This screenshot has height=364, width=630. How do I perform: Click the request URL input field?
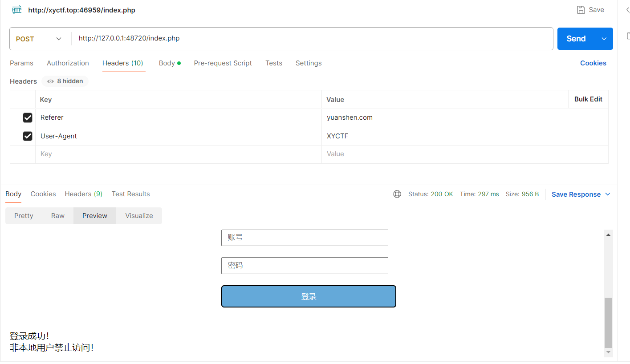coord(312,39)
